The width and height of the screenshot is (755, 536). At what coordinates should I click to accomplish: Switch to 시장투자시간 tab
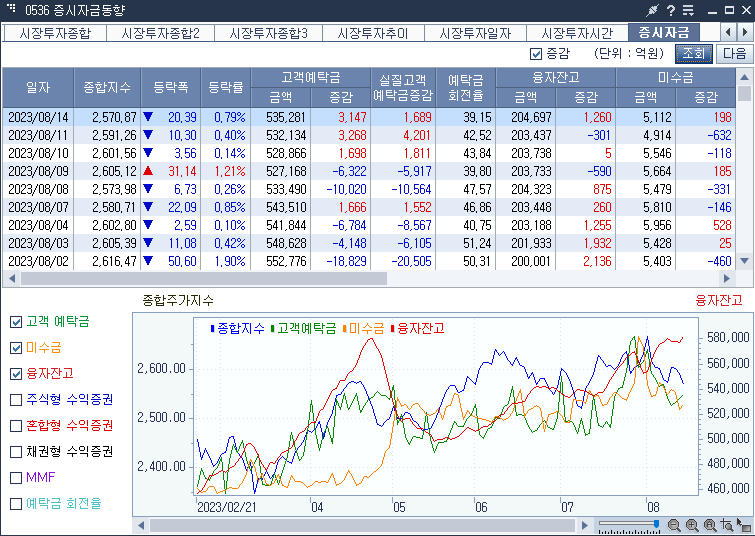click(x=577, y=33)
